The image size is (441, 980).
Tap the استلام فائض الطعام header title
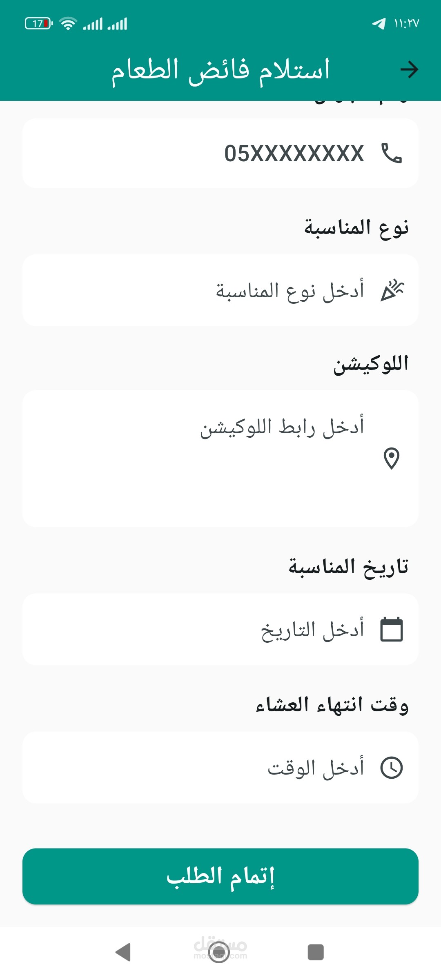(x=220, y=70)
